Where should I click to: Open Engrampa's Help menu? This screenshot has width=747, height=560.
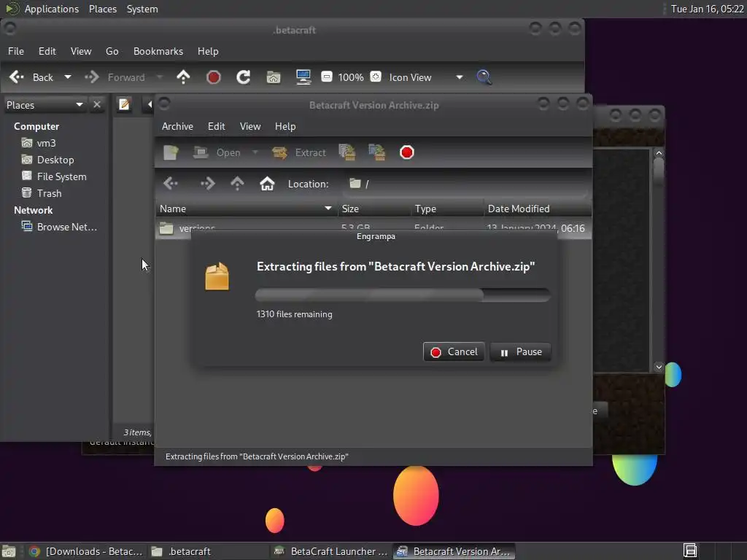pyautogui.click(x=285, y=126)
